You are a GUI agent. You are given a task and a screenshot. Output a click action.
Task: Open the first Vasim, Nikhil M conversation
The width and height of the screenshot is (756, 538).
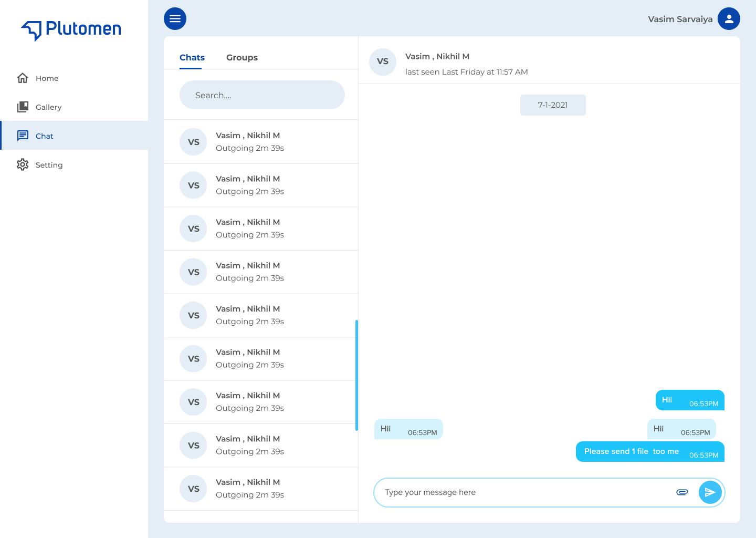[261, 141]
